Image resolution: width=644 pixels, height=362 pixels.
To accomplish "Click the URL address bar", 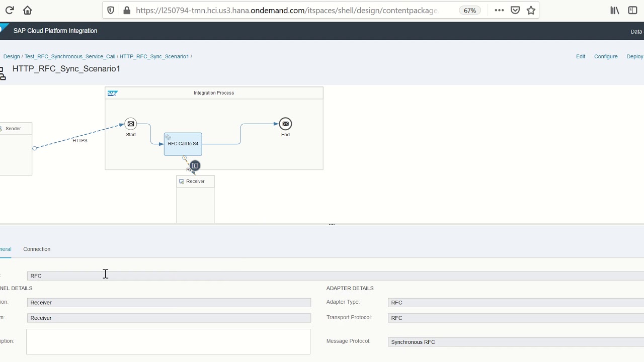I will pyautogui.click(x=287, y=10).
